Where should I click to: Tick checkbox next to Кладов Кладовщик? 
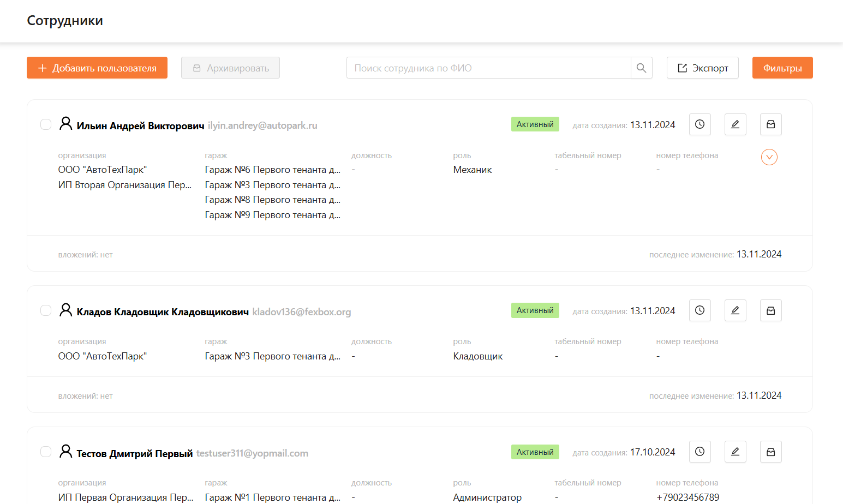46,310
